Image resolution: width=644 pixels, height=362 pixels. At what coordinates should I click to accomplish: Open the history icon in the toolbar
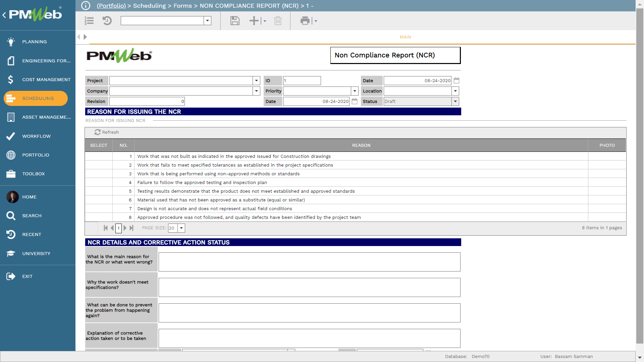click(107, 21)
